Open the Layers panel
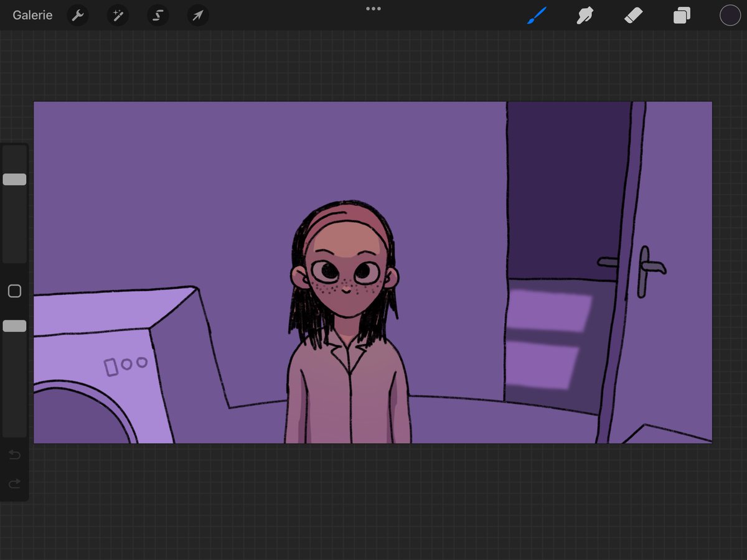 (682, 15)
